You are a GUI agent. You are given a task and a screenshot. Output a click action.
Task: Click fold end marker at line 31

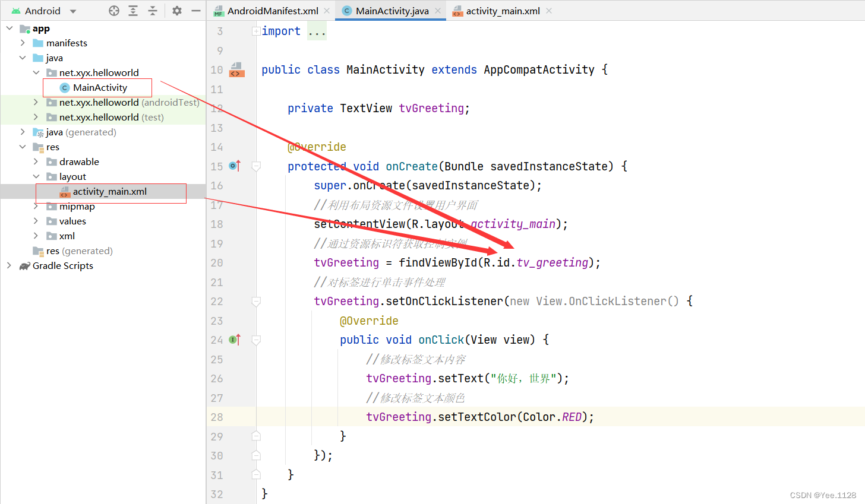(x=256, y=474)
